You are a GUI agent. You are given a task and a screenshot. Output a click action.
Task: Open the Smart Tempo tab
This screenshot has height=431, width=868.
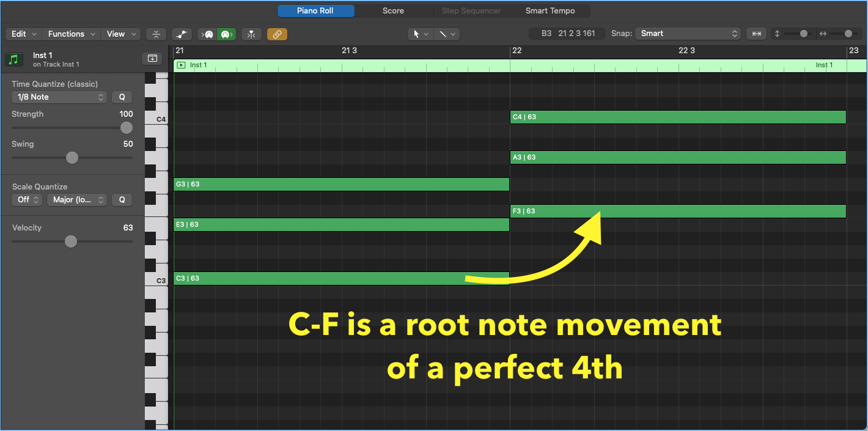(550, 10)
